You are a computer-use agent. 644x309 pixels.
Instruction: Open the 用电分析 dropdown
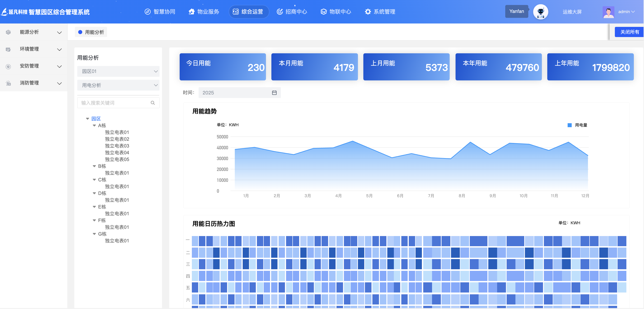[x=118, y=85]
